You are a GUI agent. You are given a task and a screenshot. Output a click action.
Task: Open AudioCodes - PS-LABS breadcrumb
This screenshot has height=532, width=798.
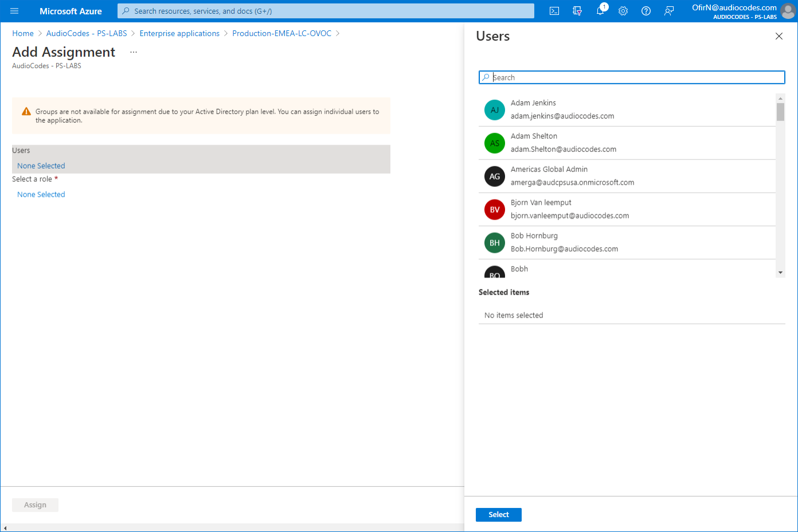click(x=87, y=33)
